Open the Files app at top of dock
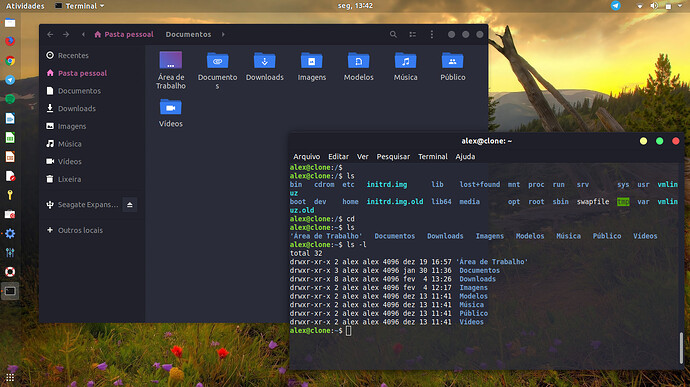The width and height of the screenshot is (690, 387). (10, 22)
